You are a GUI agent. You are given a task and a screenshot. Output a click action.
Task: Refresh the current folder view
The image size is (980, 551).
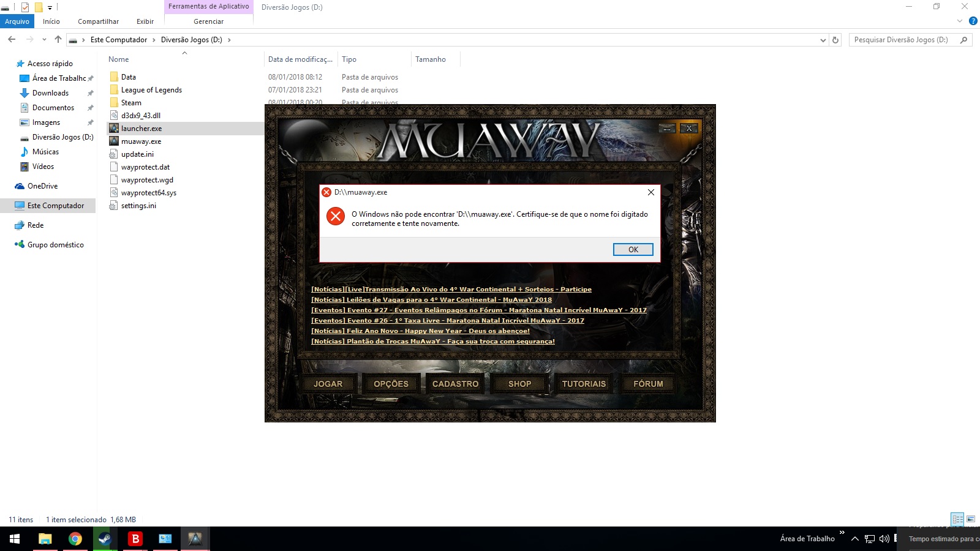pos(835,40)
